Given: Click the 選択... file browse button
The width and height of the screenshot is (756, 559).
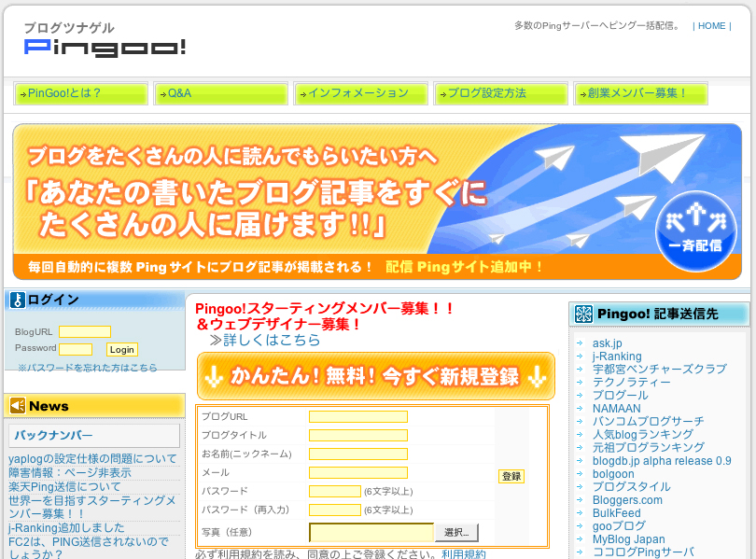Looking at the screenshot, I should [x=456, y=533].
